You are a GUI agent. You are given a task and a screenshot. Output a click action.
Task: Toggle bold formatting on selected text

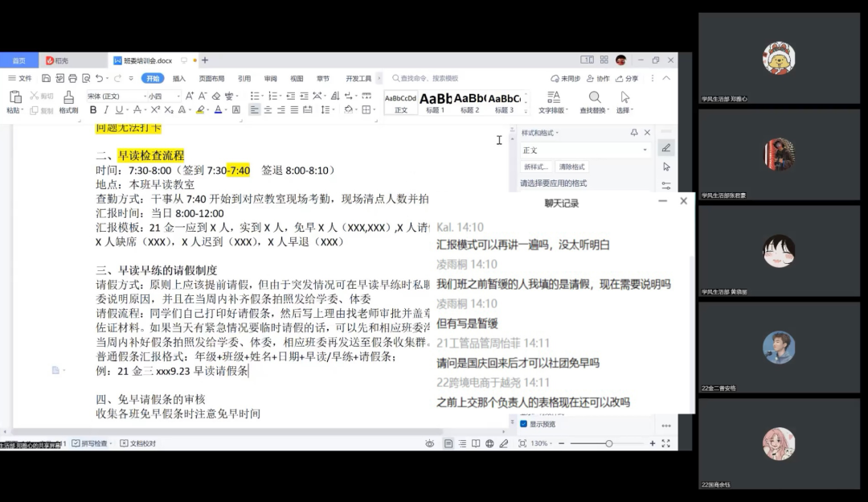click(x=93, y=109)
